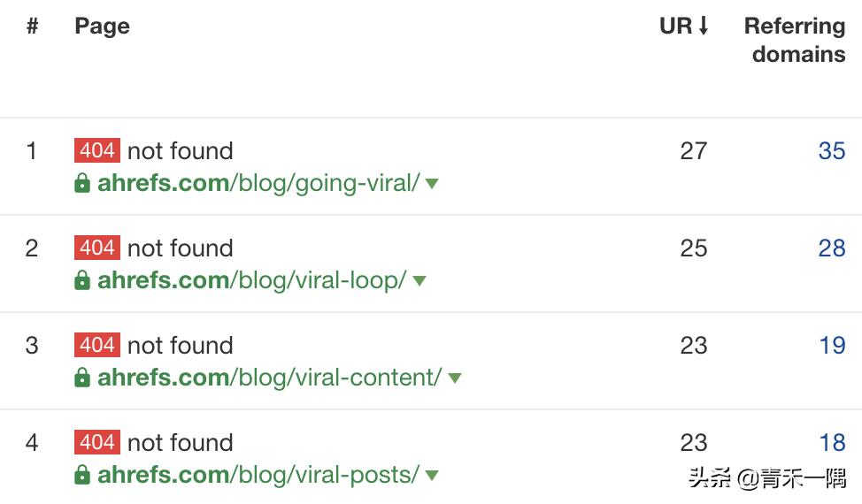Click the 404 badge in row 1
Image resolution: width=862 pixels, height=504 pixels.
point(97,150)
